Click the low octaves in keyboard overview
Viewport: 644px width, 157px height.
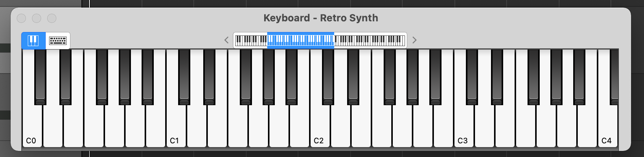tap(251, 40)
